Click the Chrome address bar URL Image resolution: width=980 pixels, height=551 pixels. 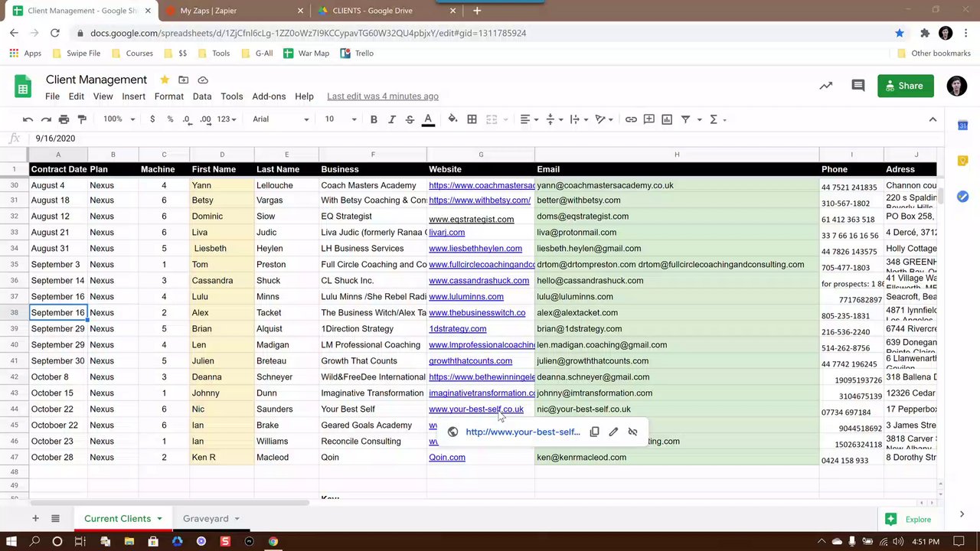(308, 33)
